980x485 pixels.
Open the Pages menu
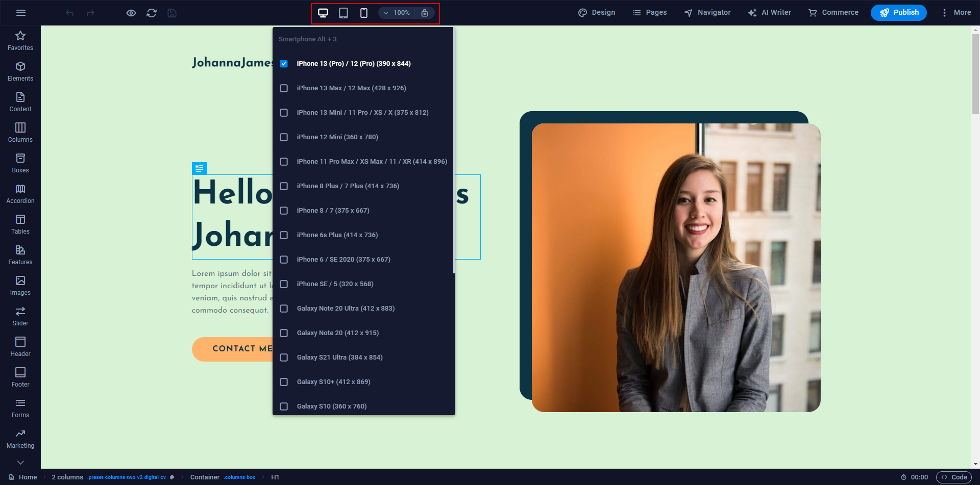[x=650, y=13]
